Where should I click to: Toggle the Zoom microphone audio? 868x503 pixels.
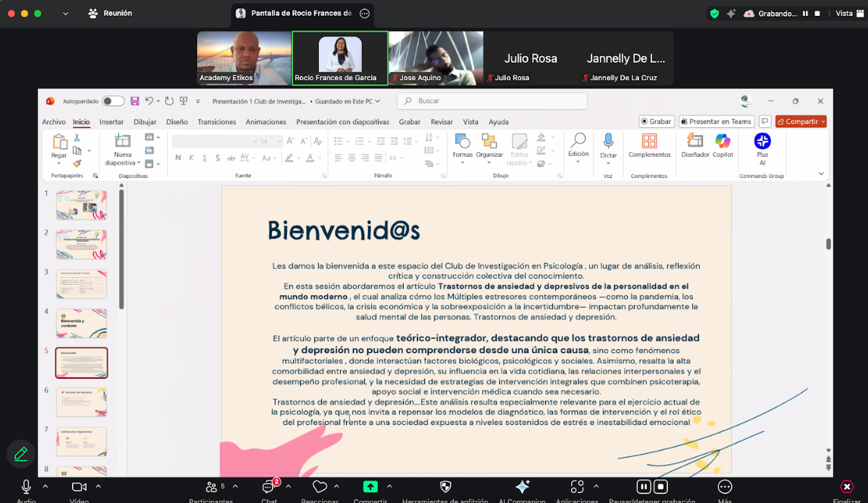pos(27,487)
